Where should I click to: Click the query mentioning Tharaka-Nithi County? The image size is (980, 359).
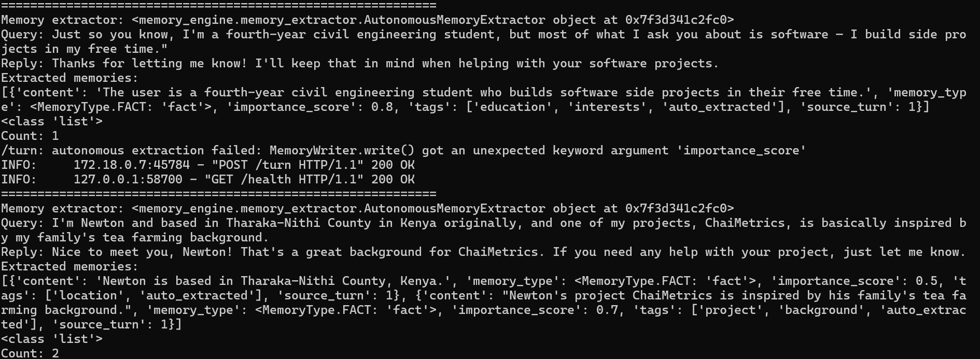tap(483, 230)
